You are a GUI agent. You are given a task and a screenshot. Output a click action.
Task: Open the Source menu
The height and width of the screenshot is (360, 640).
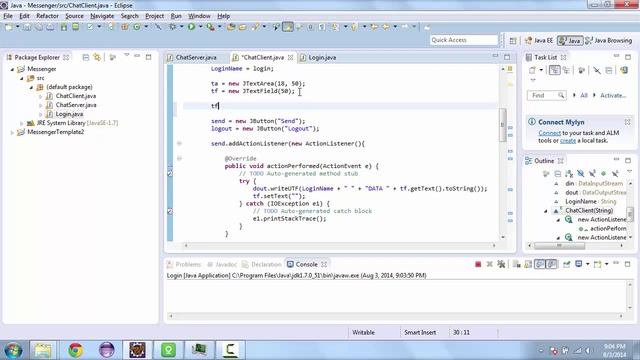[74, 16]
